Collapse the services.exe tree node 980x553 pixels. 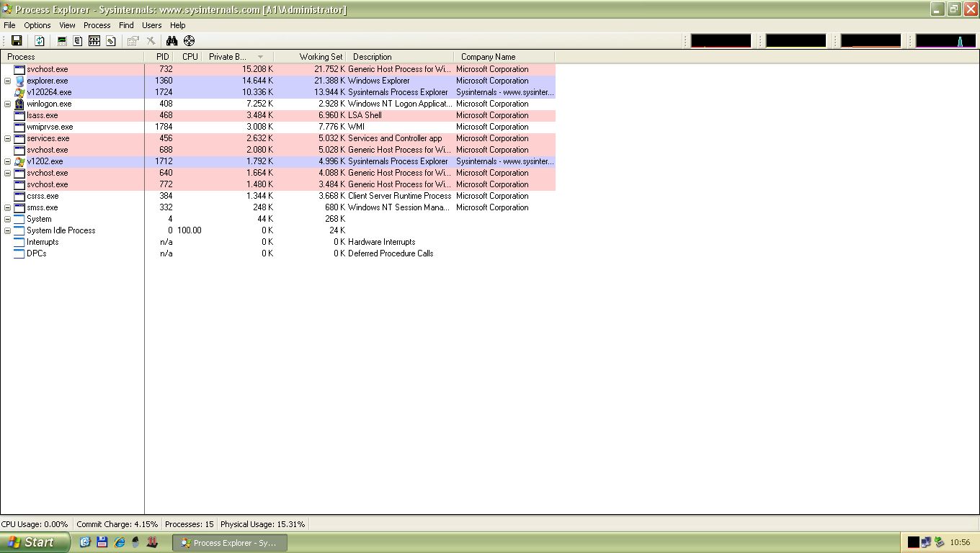pyautogui.click(x=7, y=138)
